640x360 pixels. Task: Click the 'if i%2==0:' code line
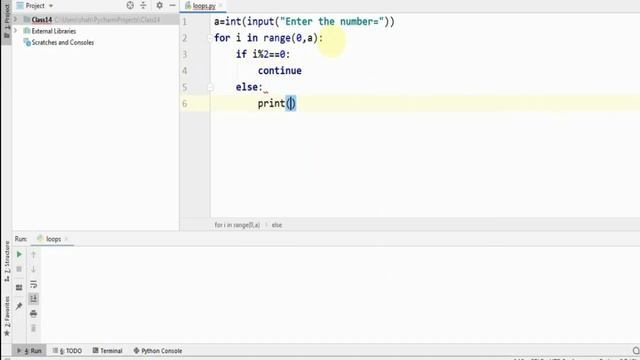point(263,54)
